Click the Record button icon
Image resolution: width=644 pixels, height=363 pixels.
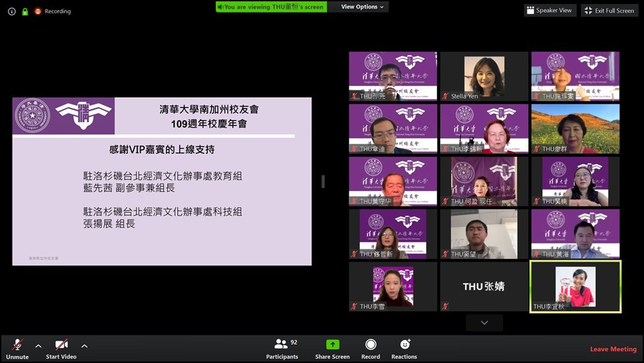pos(370,345)
